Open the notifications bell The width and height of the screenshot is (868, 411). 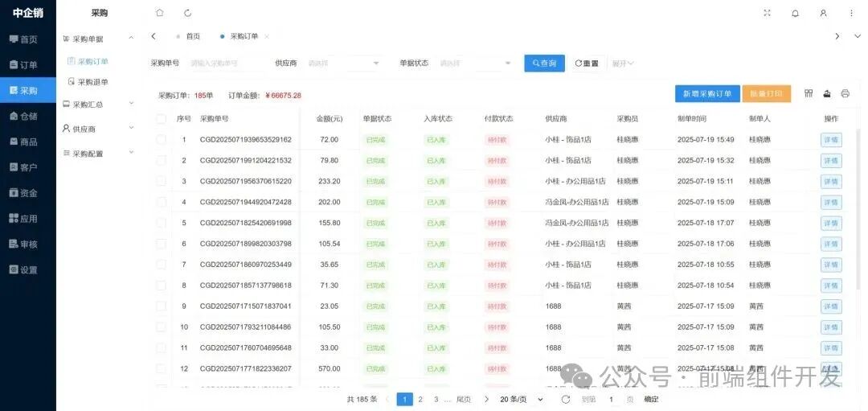click(x=796, y=13)
